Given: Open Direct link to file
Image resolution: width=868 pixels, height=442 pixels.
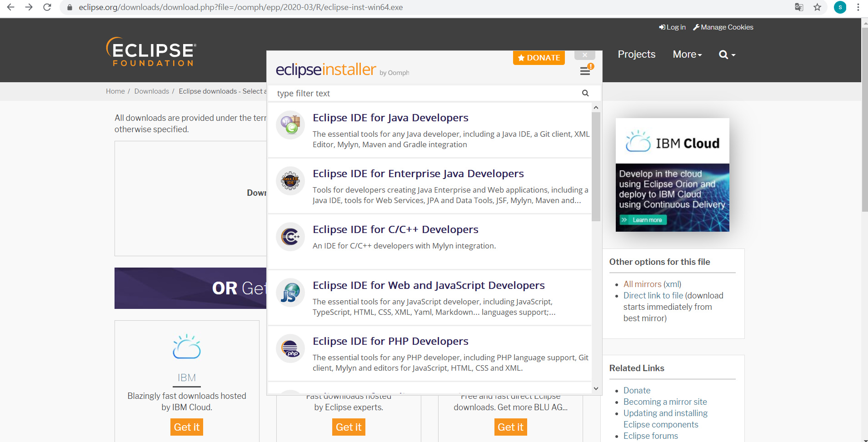Looking at the screenshot, I should point(653,295).
